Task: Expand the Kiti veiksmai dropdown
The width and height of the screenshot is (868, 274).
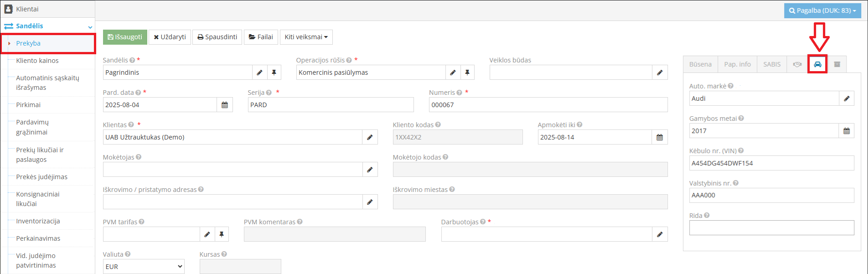Action: point(306,37)
